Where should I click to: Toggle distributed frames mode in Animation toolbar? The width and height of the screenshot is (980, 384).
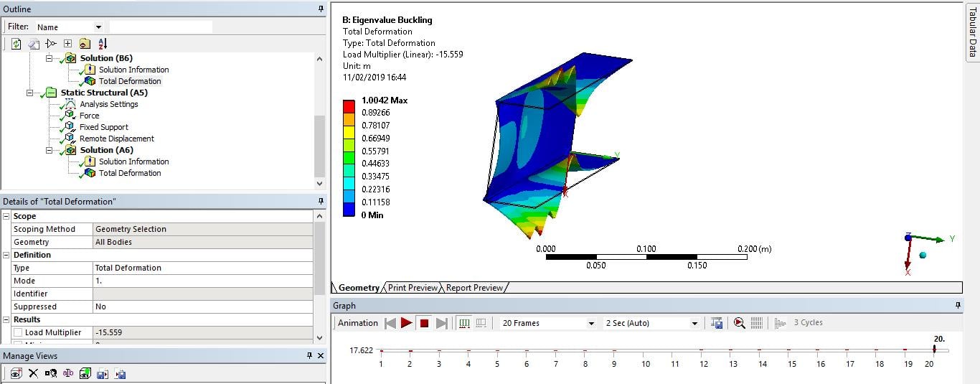pyautogui.click(x=464, y=323)
